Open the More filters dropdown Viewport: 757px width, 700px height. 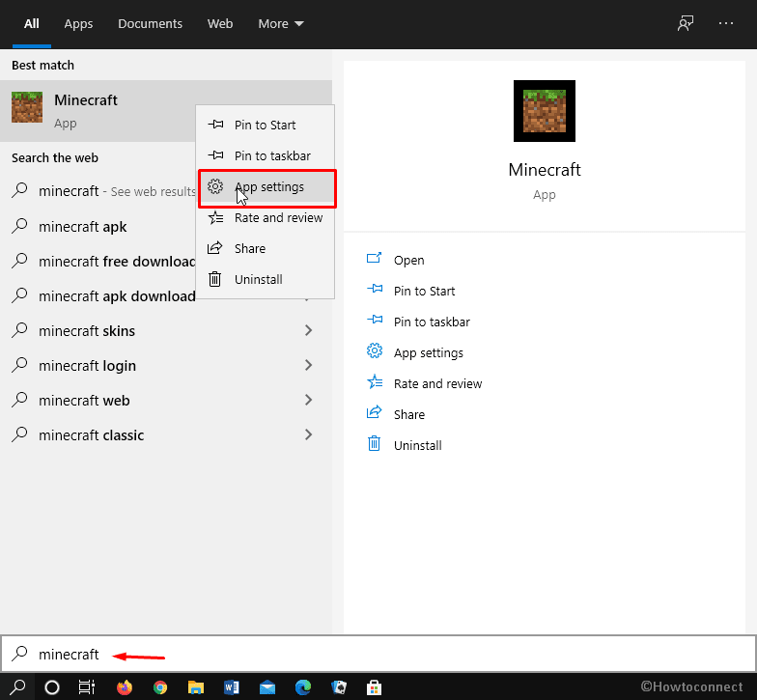(x=280, y=23)
